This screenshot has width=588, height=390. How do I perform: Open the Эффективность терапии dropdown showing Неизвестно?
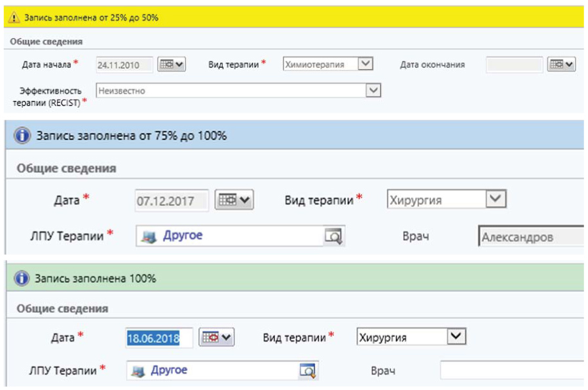point(373,91)
